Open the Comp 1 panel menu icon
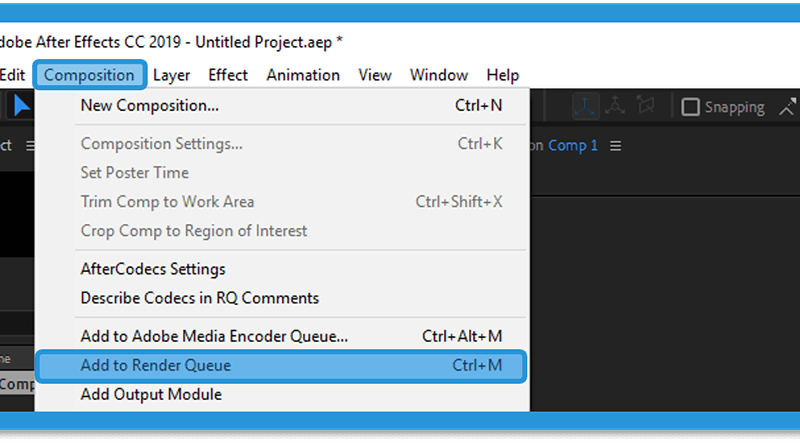Image resolution: width=800 pixels, height=443 pixels. coord(616,146)
